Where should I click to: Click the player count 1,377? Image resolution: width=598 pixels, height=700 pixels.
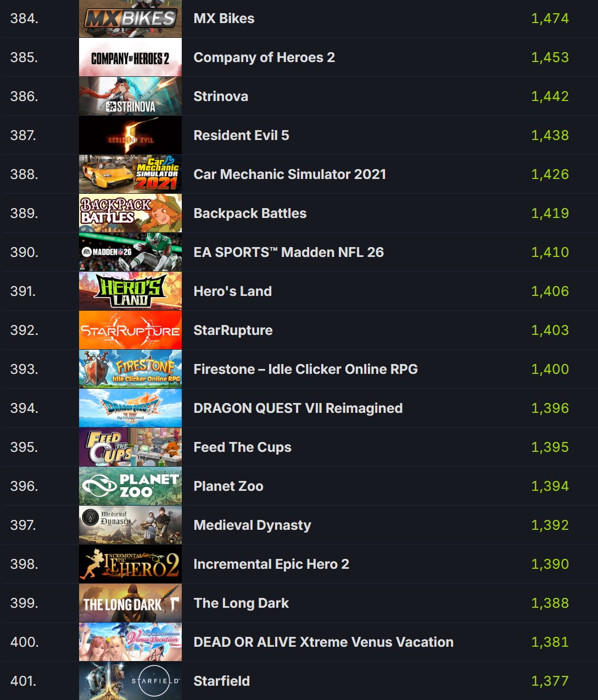[x=550, y=681]
